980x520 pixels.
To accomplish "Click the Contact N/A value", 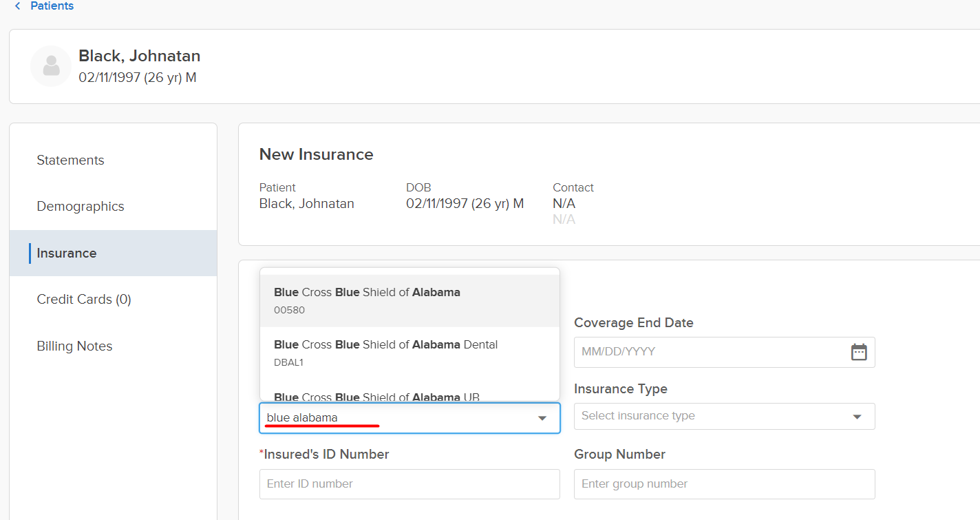I will [564, 204].
